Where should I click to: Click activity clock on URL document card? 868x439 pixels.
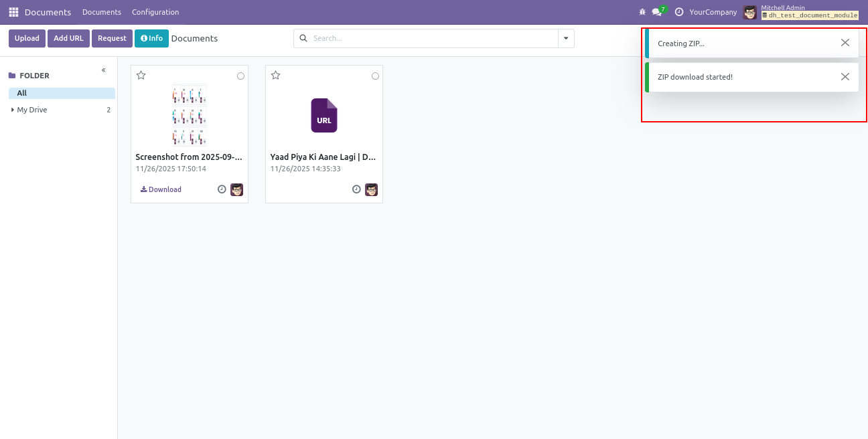click(357, 189)
